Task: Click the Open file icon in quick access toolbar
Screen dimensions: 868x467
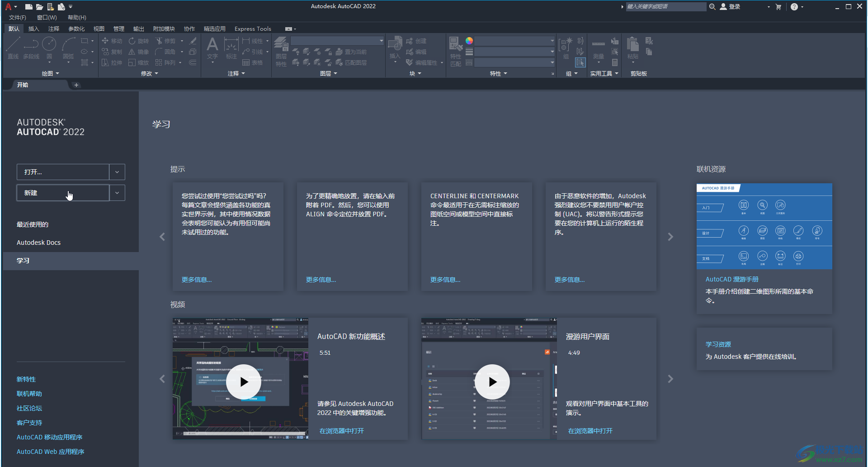Action: pos(39,7)
